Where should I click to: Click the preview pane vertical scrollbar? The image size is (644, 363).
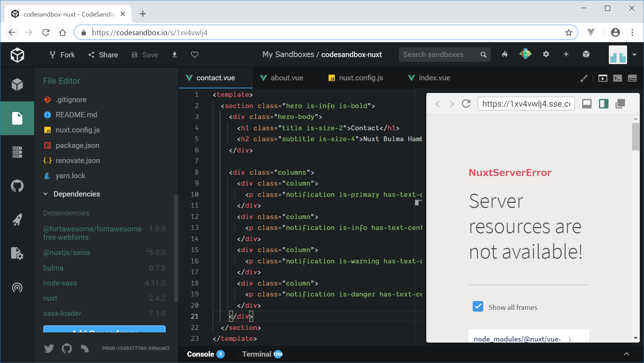pos(635,137)
